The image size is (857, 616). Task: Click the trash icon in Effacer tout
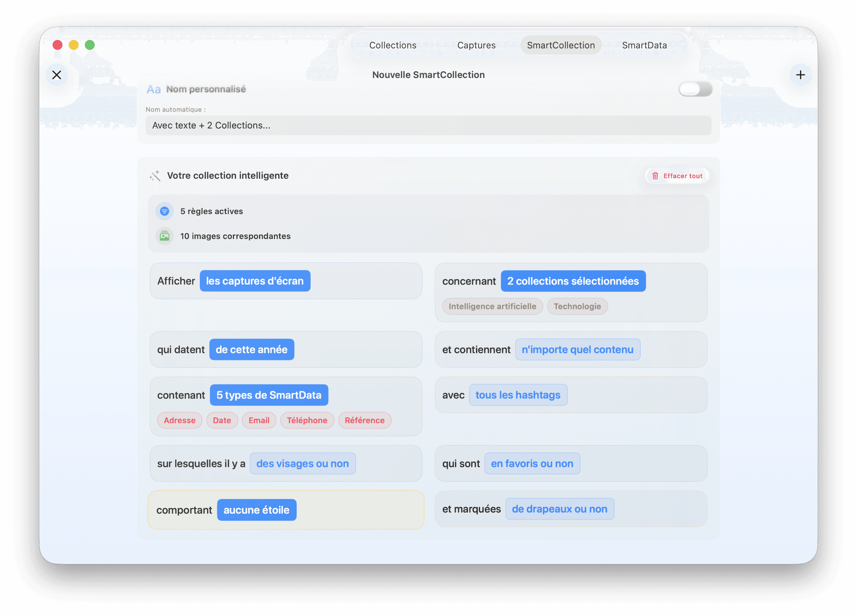(655, 176)
